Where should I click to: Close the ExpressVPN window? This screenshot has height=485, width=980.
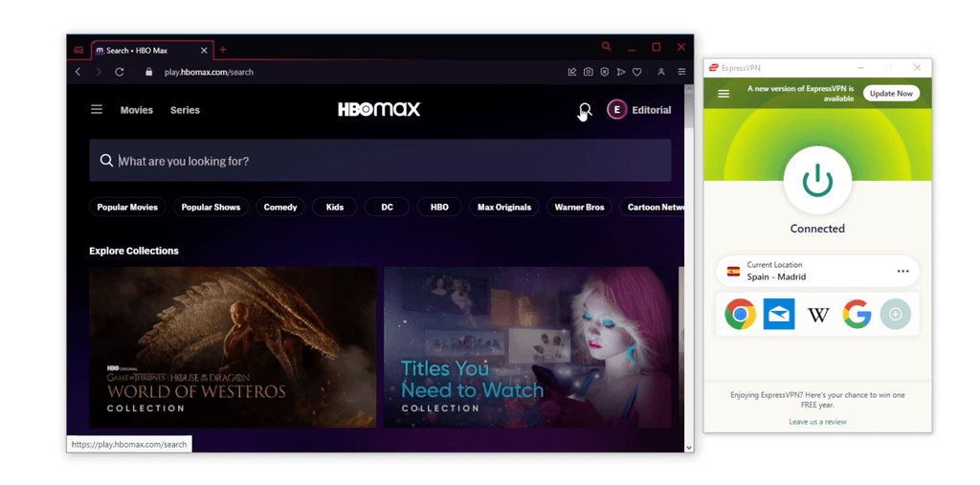tap(918, 68)
